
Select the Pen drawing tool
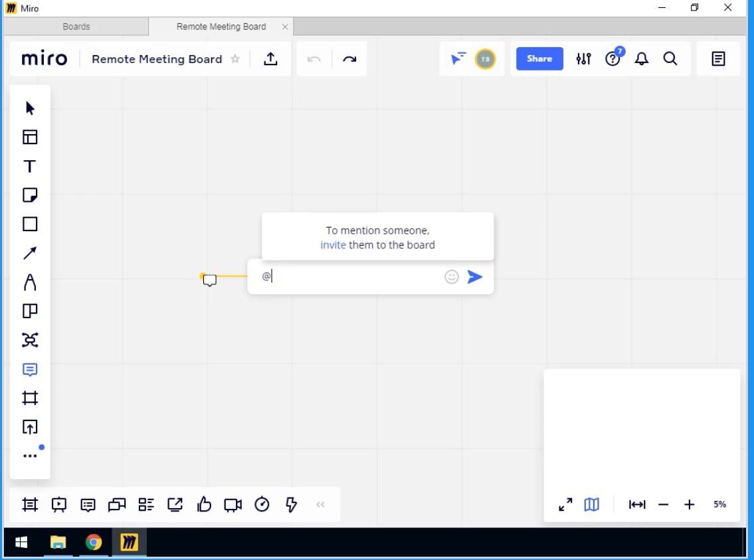30,282
